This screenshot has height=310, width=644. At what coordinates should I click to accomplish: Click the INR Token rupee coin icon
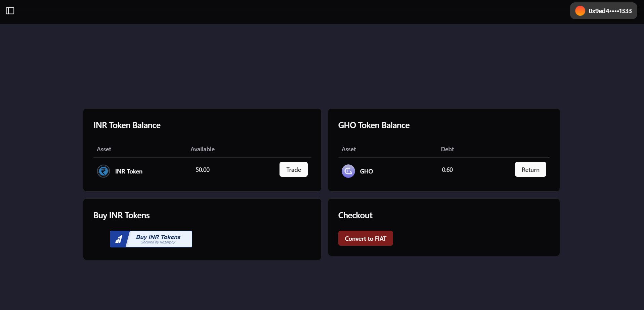coord(103,171)
